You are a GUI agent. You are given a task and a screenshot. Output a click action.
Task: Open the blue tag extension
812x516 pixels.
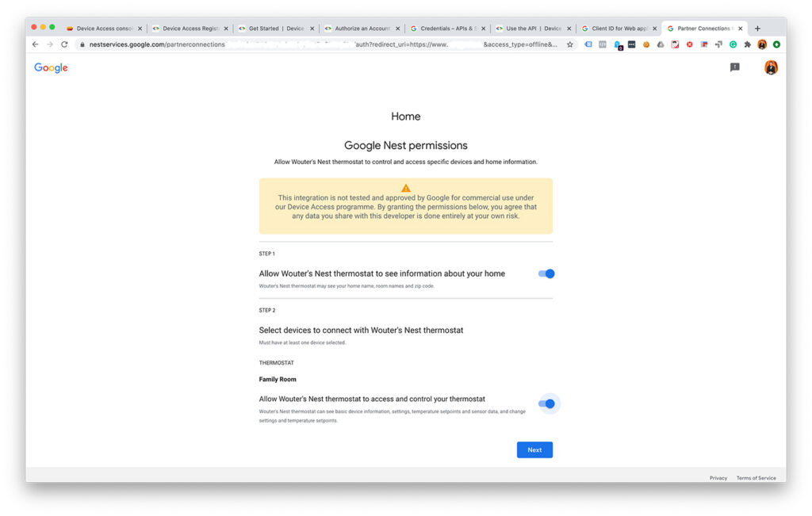pos(588,44)
